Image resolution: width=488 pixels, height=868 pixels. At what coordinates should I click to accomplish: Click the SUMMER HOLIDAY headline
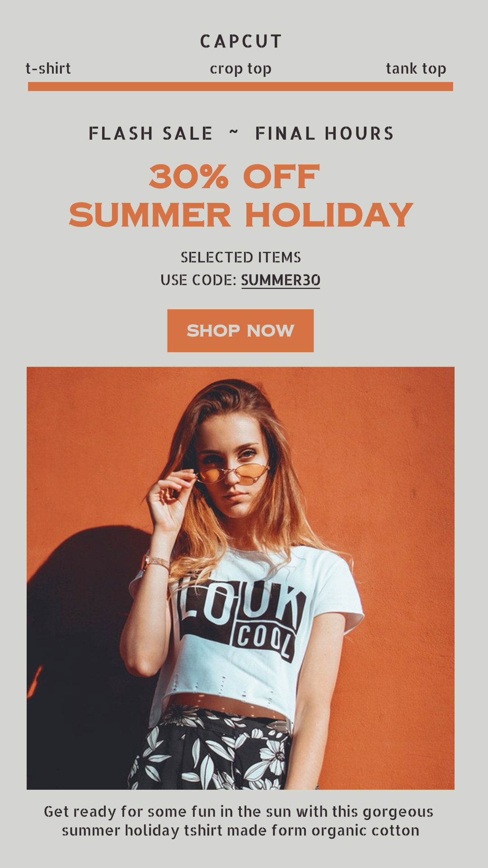point(241,215)
